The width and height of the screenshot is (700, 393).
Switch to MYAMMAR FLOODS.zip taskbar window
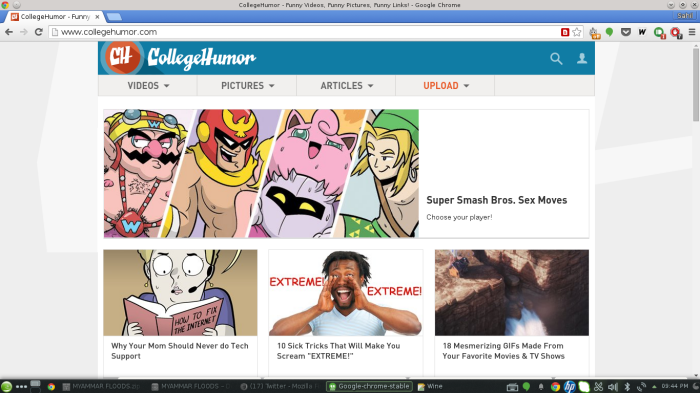tap(102, 386)
